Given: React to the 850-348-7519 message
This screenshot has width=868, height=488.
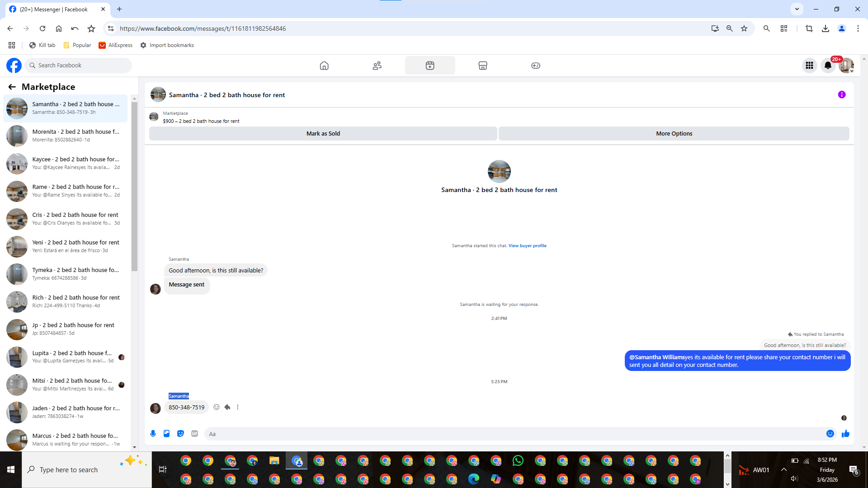Looking at the screenshot, I should coord(217,407).
